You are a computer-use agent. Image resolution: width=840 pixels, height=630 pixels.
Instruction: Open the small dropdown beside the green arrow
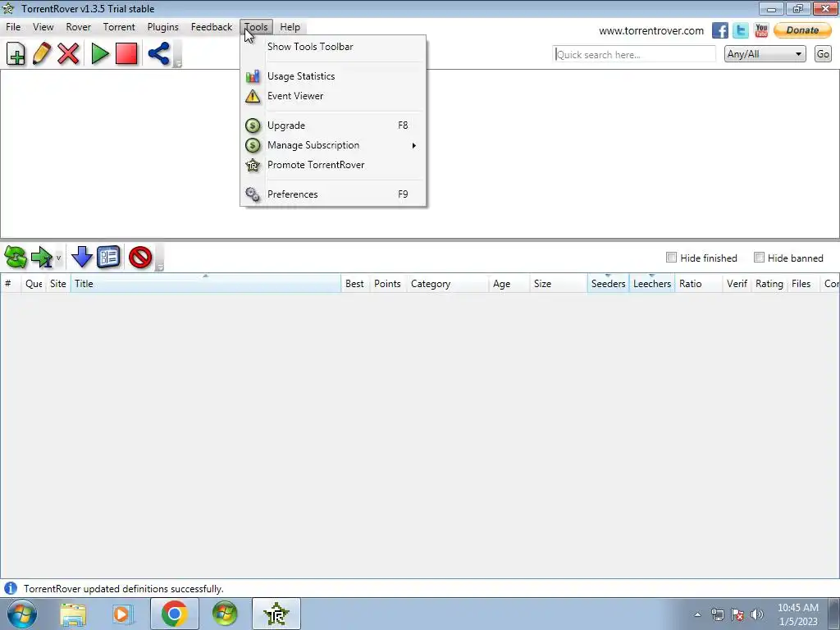[x=58, y=258]
